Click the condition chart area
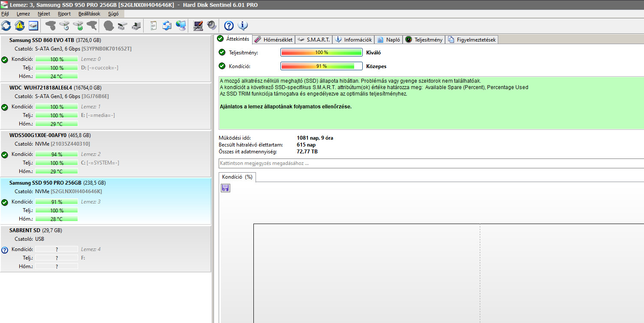This screenshot has width=644, height=323. 448,273
